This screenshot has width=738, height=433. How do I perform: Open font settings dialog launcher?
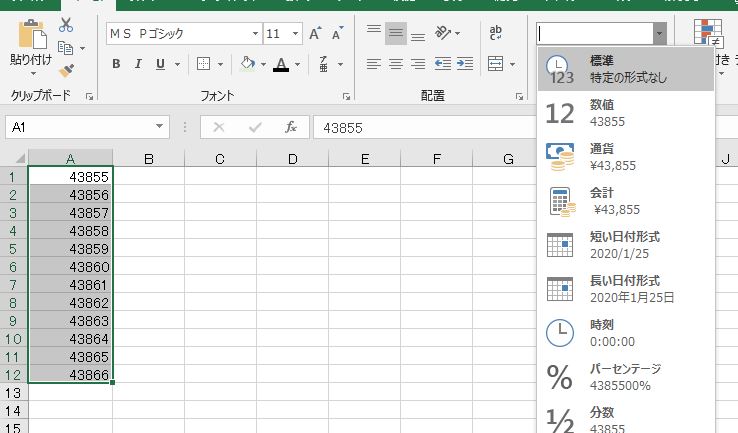[x=346, y=96]
